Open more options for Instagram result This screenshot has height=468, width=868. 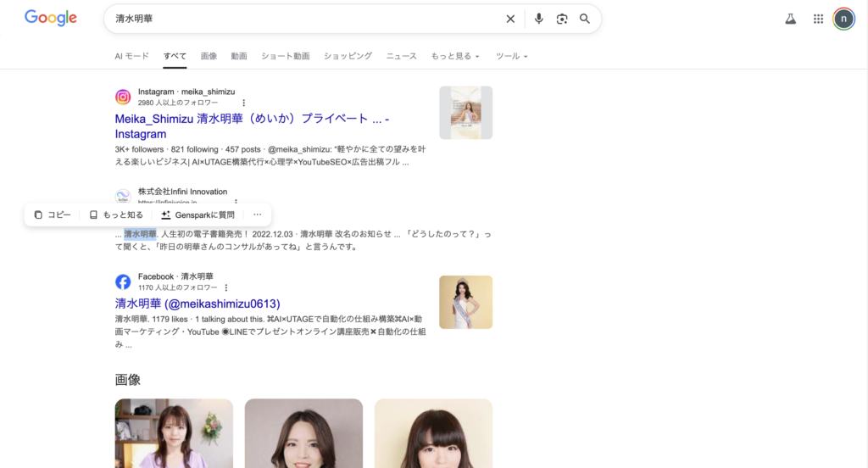point(244,103)
